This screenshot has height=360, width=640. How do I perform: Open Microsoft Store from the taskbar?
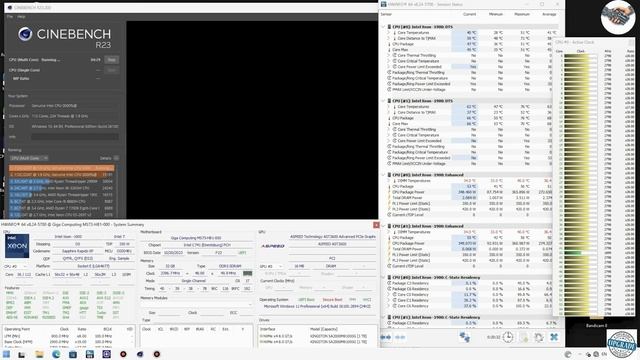tap(73, 354)
